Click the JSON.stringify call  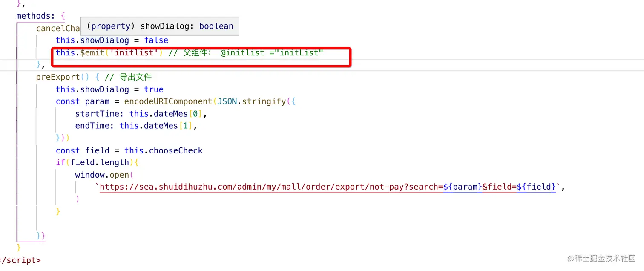click(x=252, y=101)
